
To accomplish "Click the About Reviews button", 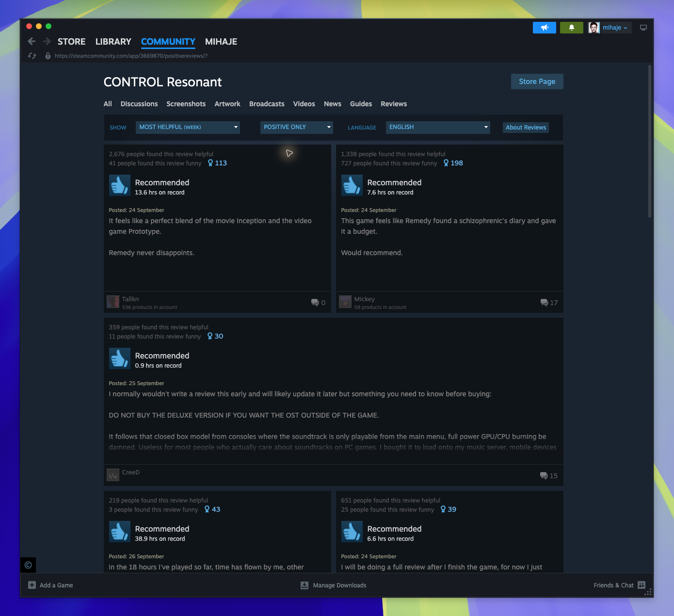I will (526, 128).
